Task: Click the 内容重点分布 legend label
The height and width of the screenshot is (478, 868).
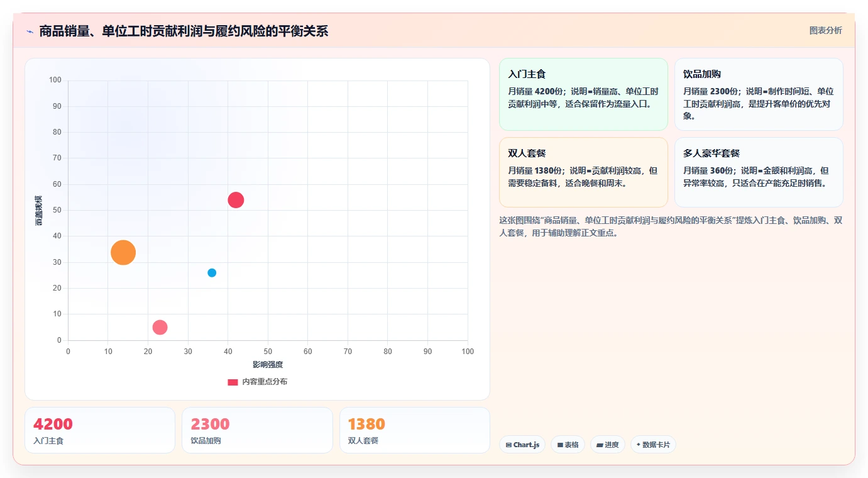Action: [265, 382]
